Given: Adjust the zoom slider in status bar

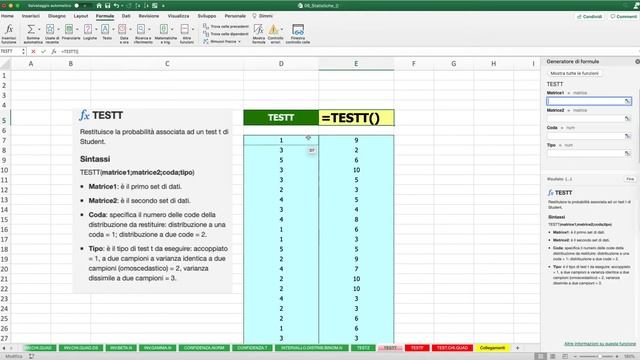Looking at the screenshot, I should coord(599,356).
